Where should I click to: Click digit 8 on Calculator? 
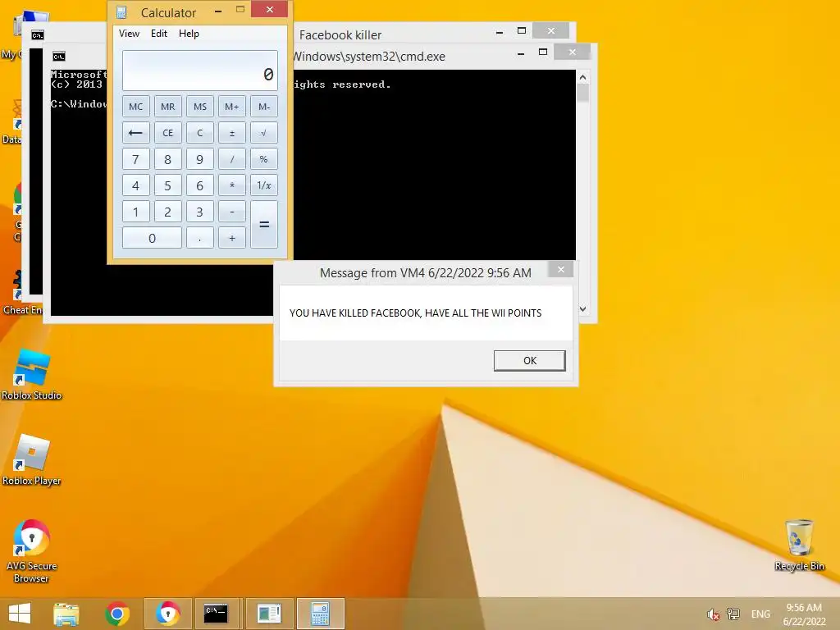point(167,159)
